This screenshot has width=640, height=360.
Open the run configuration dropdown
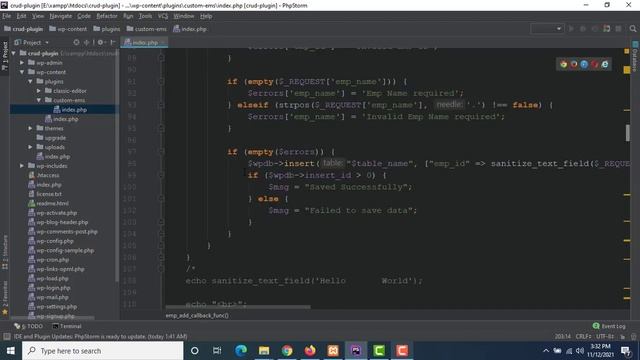pos(547,29)
